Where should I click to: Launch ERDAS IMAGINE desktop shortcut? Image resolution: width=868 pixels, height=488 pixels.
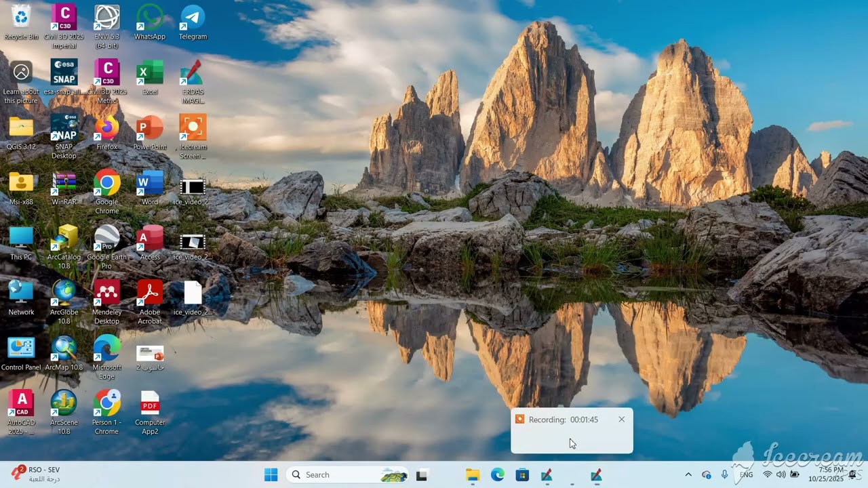pos(193,81)
